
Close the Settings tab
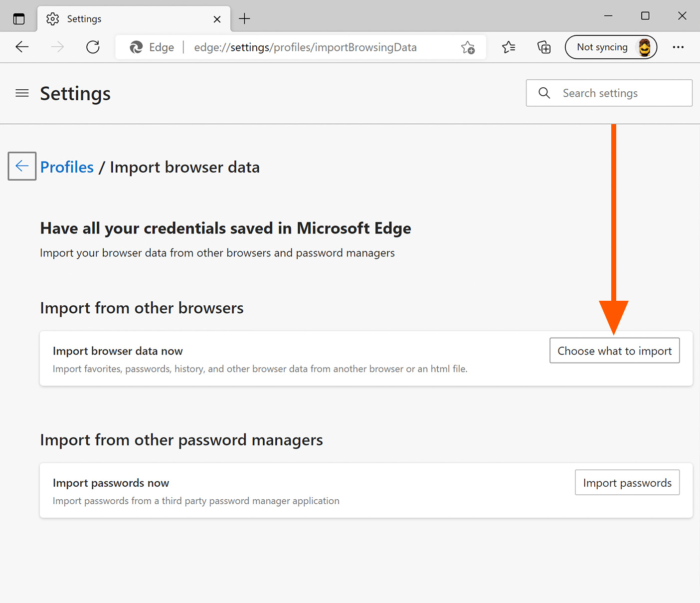(x=217, y=19)
